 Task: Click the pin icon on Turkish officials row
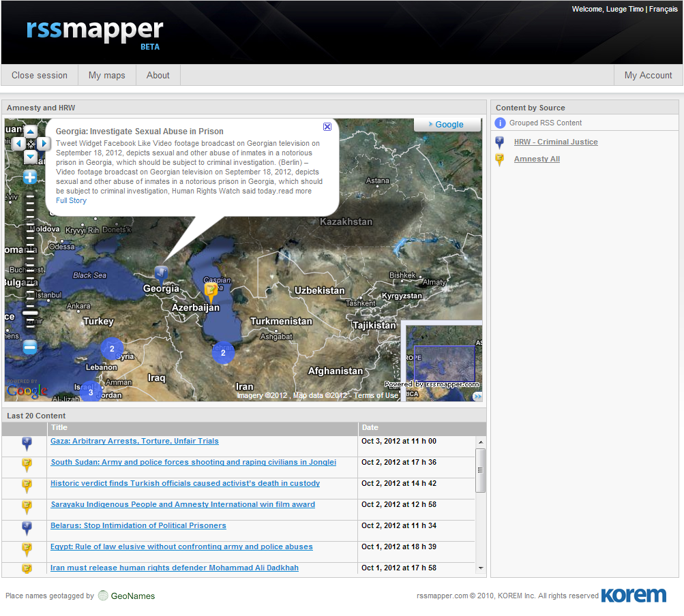click(x=27, y=486)
